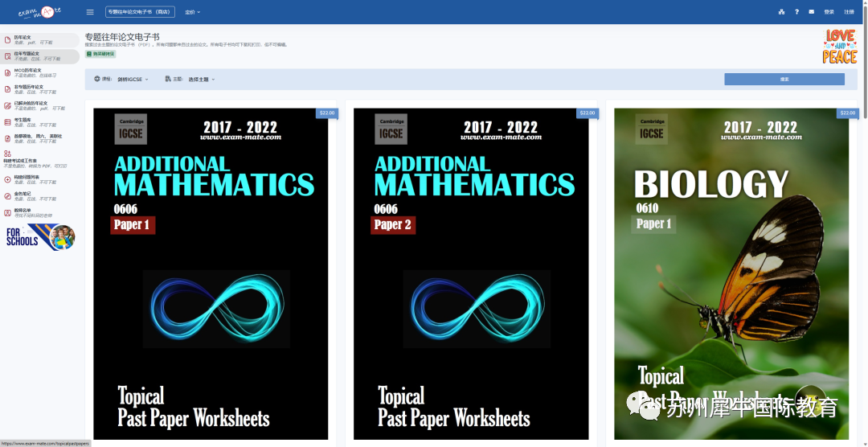Open the 剑桥IGCSE course dropdown
Viewport: 868px width, 447px height.
(x=133, y=80)
